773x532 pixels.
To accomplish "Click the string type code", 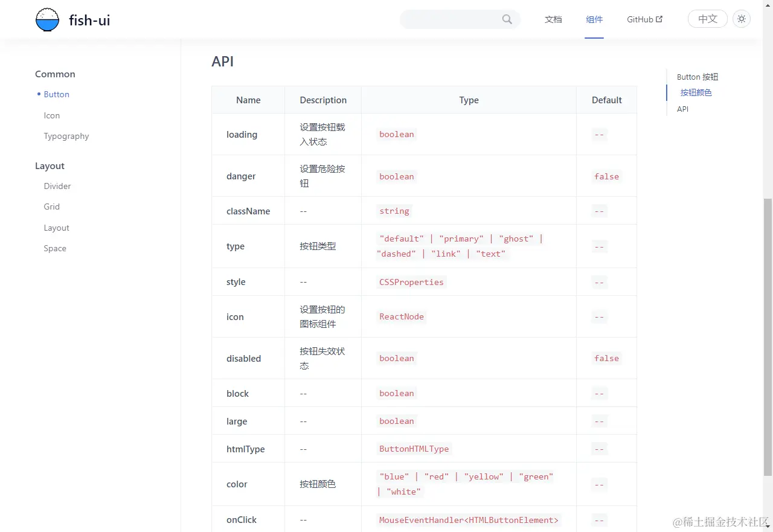I will pos(394,211).
